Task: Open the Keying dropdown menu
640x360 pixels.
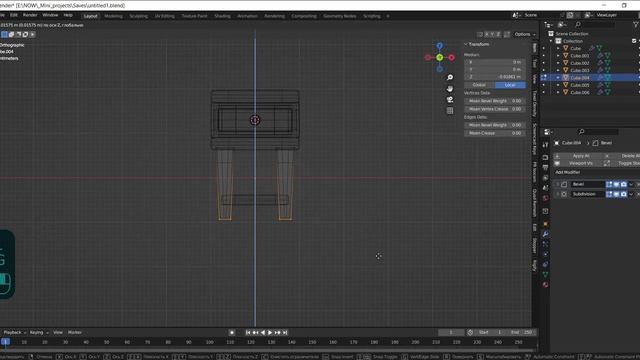Action: tap(39, 333)
